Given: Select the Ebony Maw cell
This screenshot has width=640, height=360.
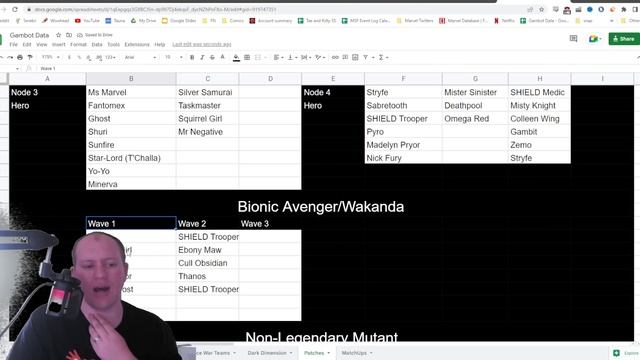Looking at the screenshot, I should pyautogui.click(x=207, y=250).
